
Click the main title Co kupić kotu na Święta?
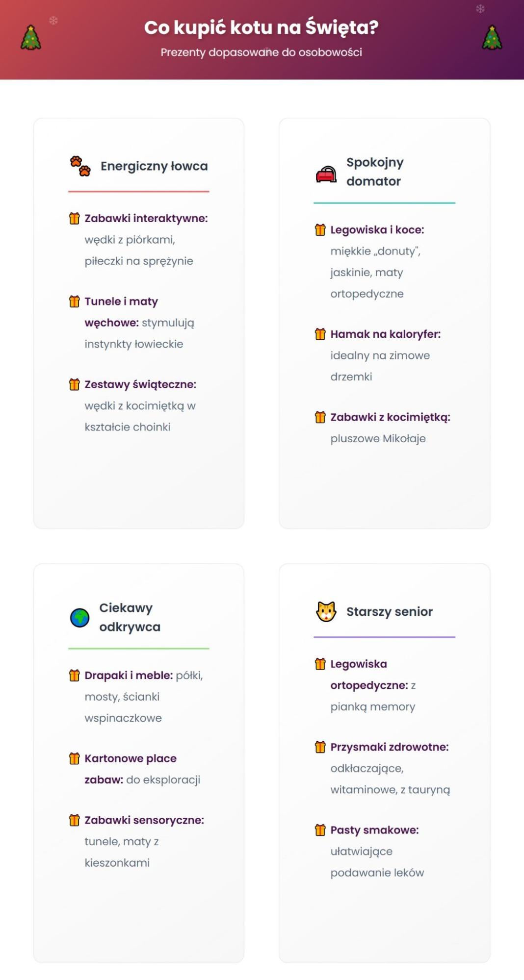262,27
